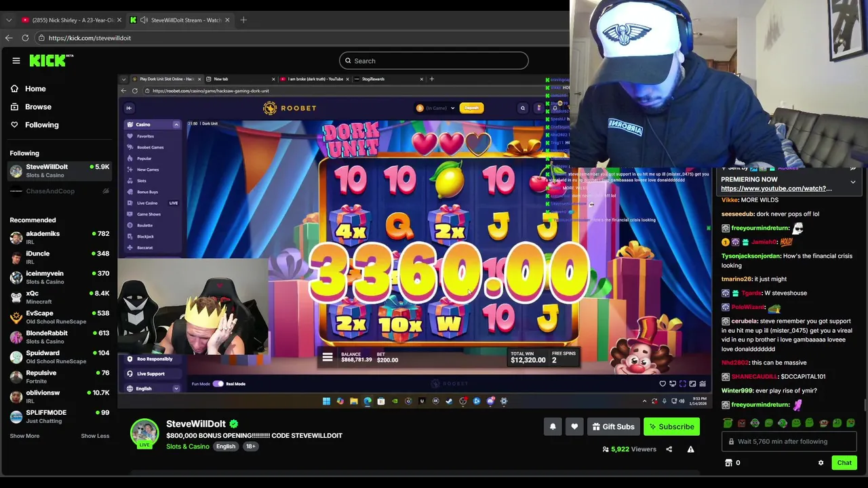
Task: Click SteveWillDoIt's profile avatar
Action: coord(144,434)
